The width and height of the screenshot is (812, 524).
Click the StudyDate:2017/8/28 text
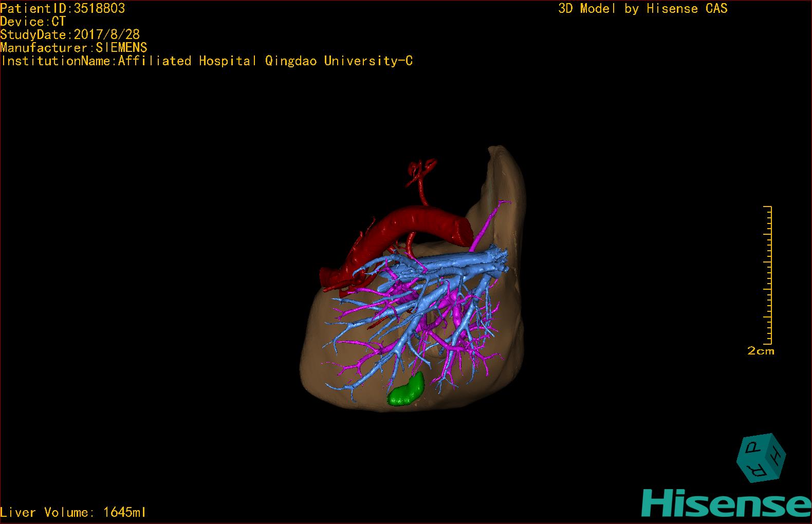tap(70, 34)
